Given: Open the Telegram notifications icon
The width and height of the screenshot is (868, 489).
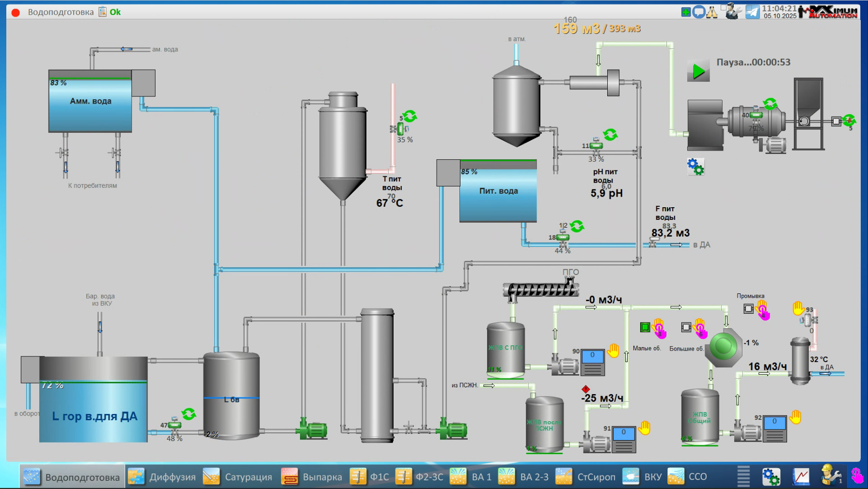Looking at the screenshot, I should pos(752,12).
